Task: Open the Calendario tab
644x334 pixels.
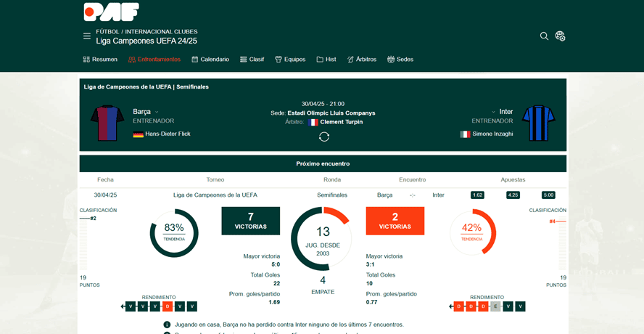Action: [x=210, y=60]
